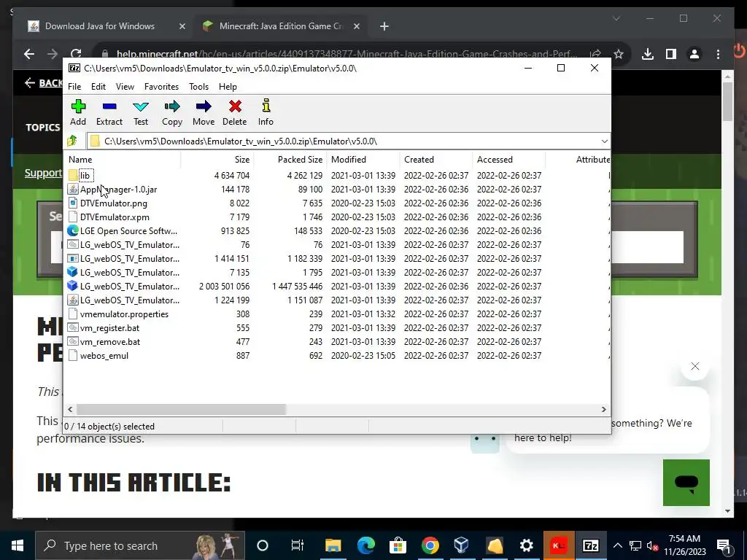Sort by Modified column header

click(x=363, y=160)
